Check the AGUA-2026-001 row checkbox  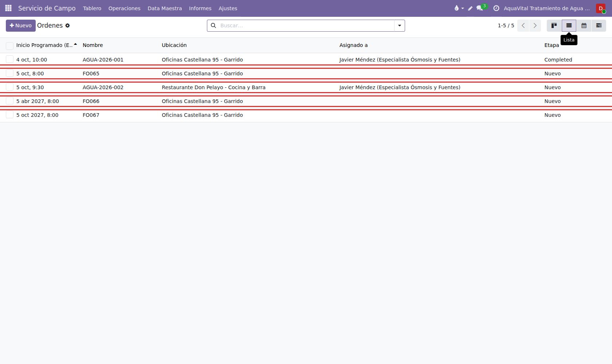point(9,59)
